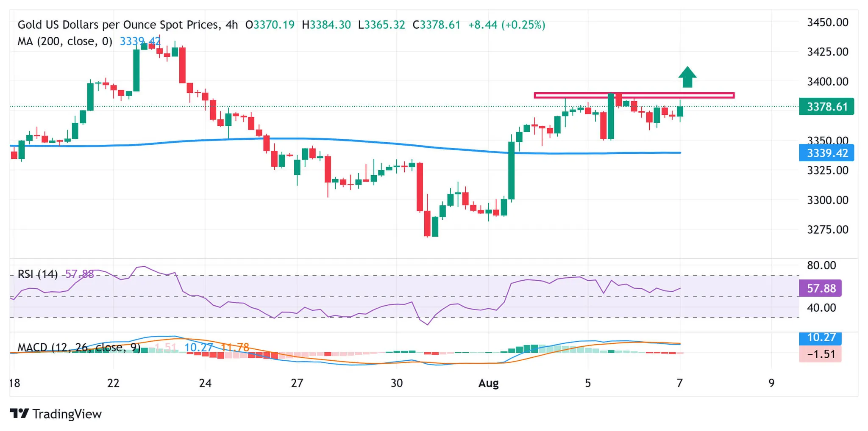Click the Aug label on date axis
The image size is (868, 431).
(488, 383)
